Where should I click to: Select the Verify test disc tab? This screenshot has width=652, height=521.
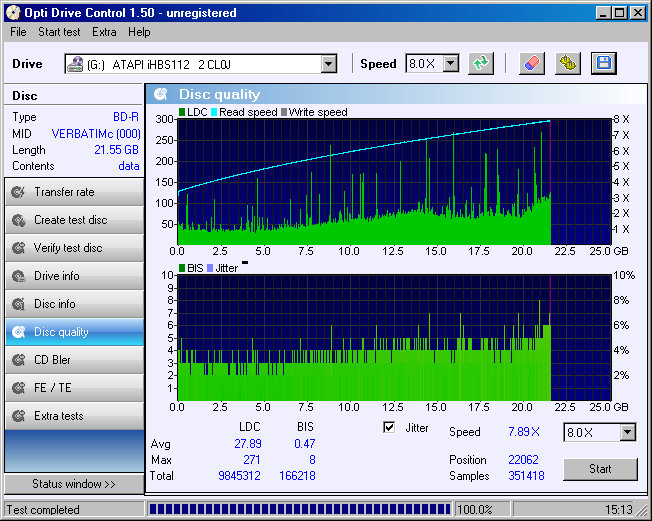point(74,248)
